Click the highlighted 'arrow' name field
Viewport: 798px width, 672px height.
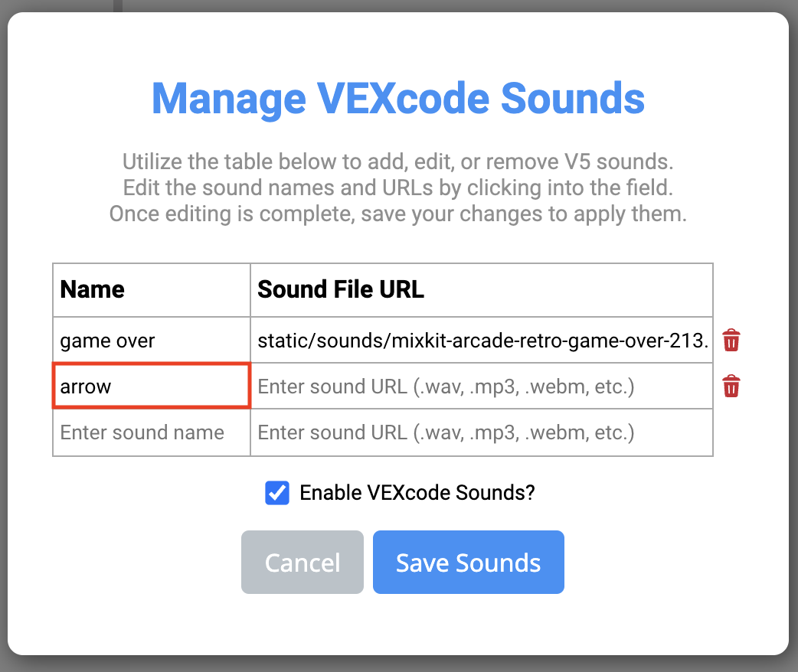[151, 386]
